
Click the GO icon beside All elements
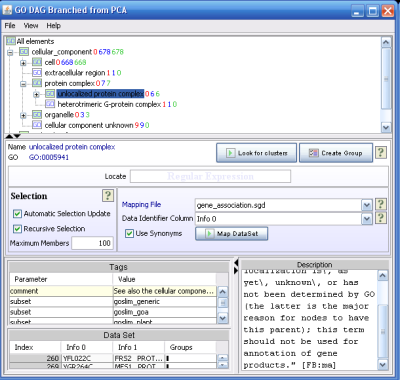pos(11,41)
